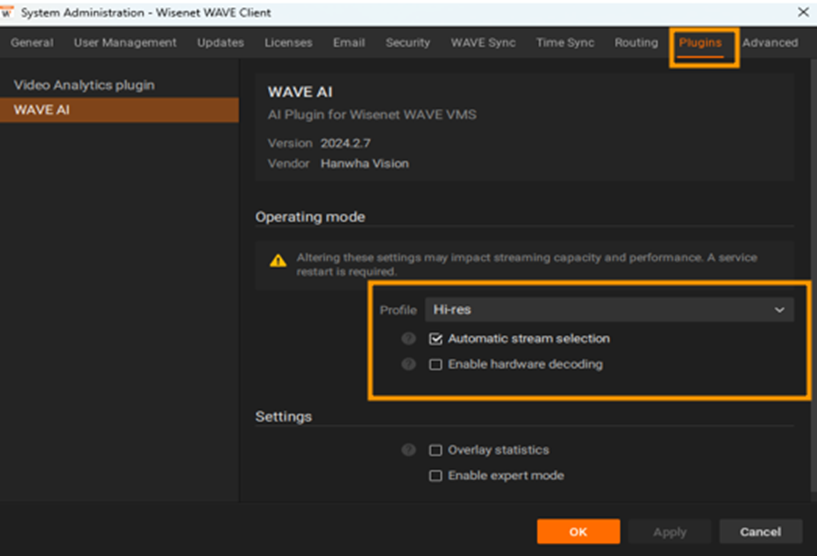Switch to the Advanced tab
Screen dimensions: 817x556
click(770, 43)
